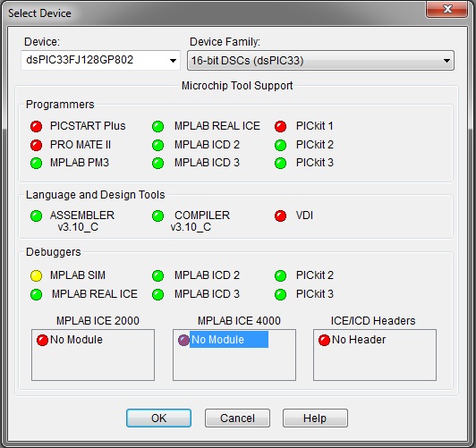Click green indicator beside MPLAB REAL ICE programmer
Screen dimensions: 476x448
[157, 126]
